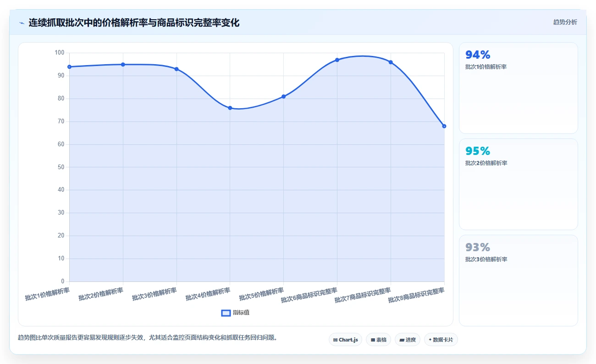Click the y-axis value 100
Viewport: 596px width, 364px height.
(x=60, y=53)
